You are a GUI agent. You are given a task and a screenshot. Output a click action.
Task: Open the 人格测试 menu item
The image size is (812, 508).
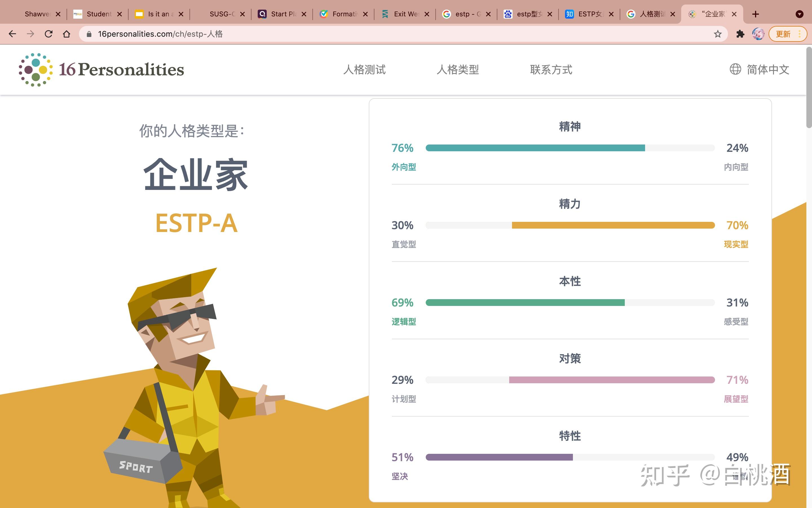pyautogui.click(x=364, y=69)
